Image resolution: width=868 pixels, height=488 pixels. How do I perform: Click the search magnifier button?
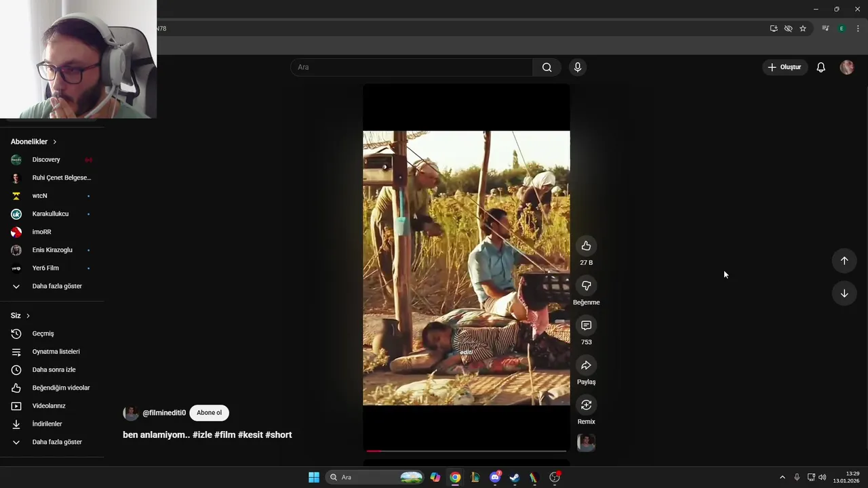tap(547, 67)
